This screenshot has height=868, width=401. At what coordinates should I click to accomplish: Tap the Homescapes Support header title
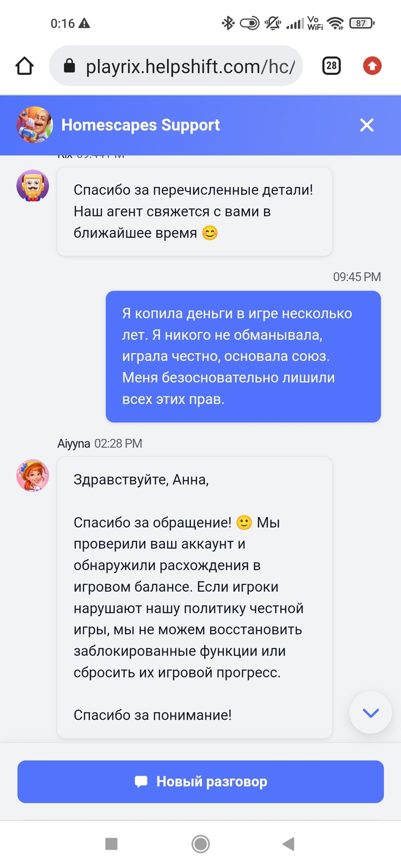(x=140, y=125)
